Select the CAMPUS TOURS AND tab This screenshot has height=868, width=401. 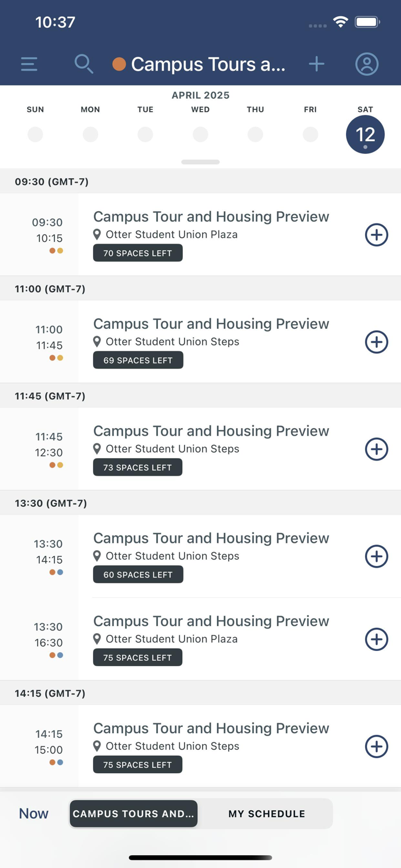134,814
